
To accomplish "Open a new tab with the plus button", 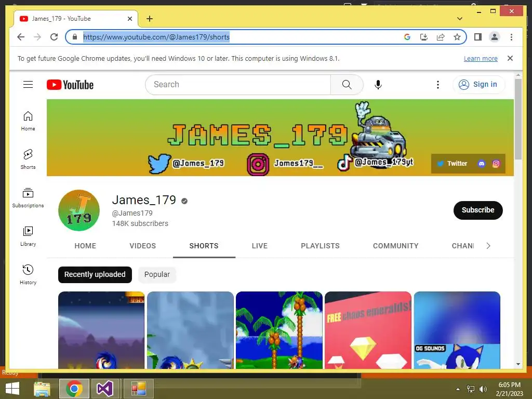I will point(150,19).
